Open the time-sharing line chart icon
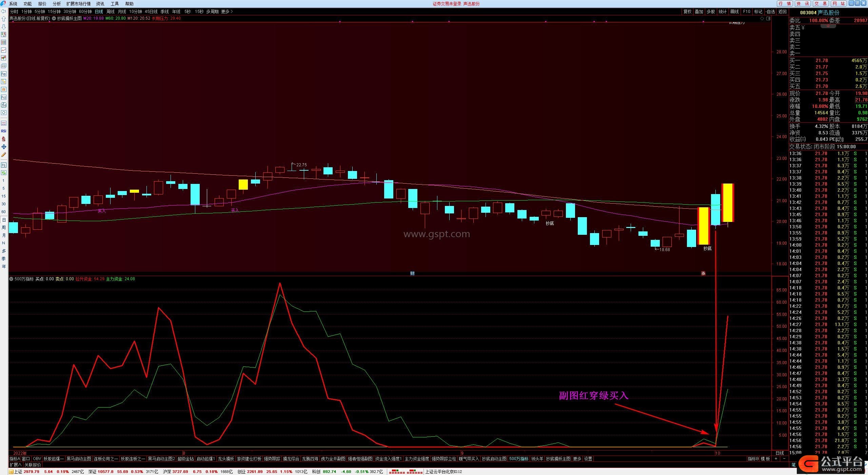The height and width of the screenshot is (475, 868). [x=4, y=50]
